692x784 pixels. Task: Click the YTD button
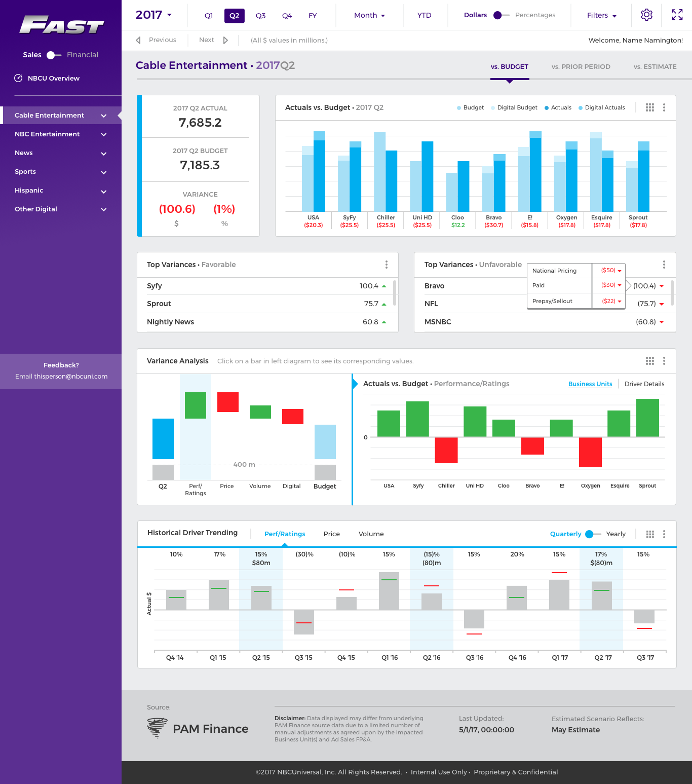click(x=425, y=16)
